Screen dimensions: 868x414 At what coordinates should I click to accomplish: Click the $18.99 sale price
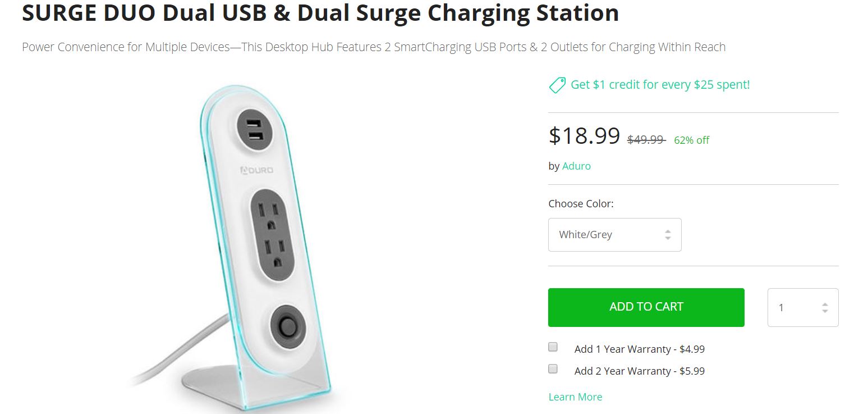[584, 136]
